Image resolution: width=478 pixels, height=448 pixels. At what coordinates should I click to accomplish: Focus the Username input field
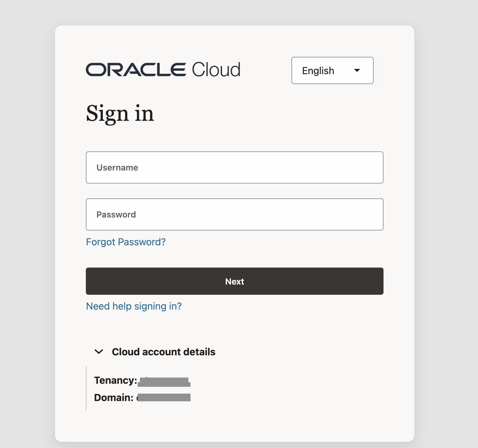234,167
